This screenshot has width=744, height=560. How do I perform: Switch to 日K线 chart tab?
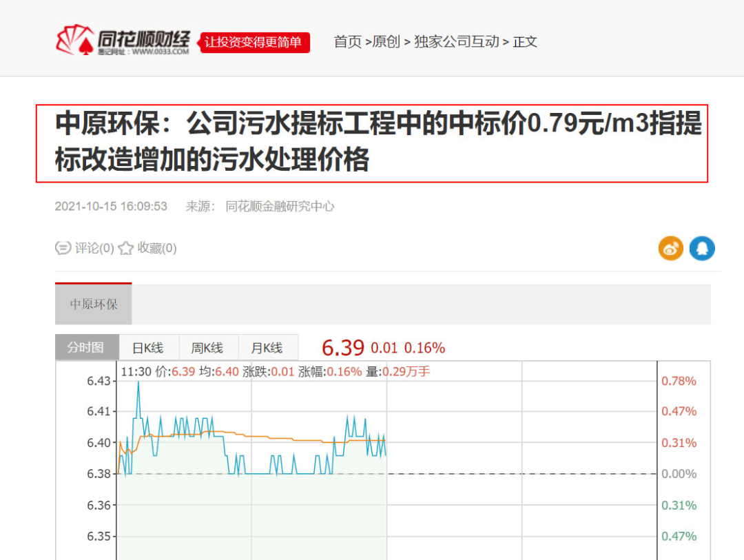(148, 348)
